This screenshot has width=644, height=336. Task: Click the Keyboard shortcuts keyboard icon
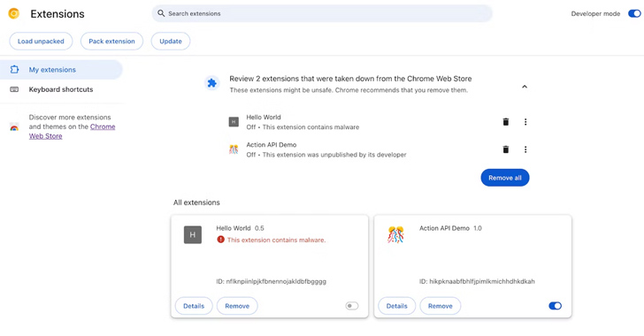[14, 89]
